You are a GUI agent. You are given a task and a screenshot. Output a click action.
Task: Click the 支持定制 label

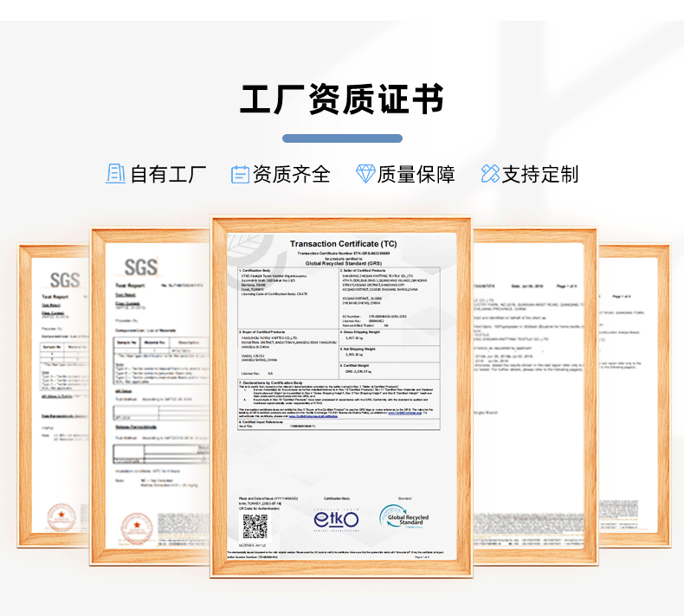pos(540,175)
